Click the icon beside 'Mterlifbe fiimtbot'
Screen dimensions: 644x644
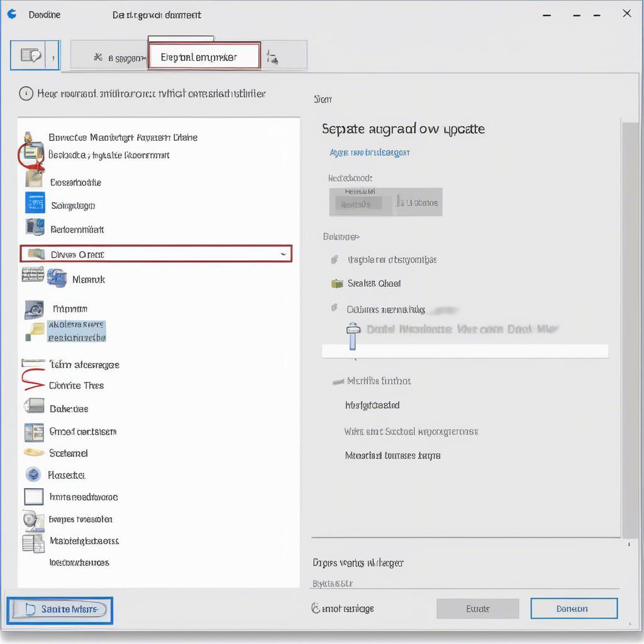[338, 382]
